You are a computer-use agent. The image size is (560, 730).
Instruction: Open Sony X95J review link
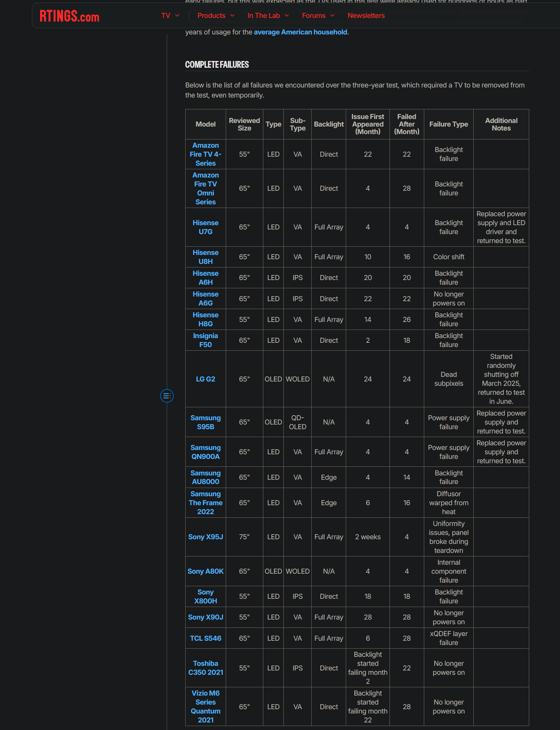[206, 537]
